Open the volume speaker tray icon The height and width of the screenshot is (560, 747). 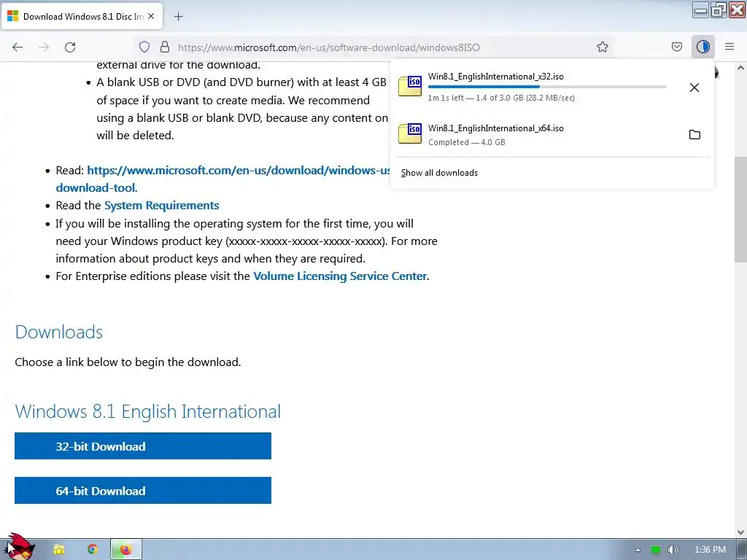(x=673, y=550)
